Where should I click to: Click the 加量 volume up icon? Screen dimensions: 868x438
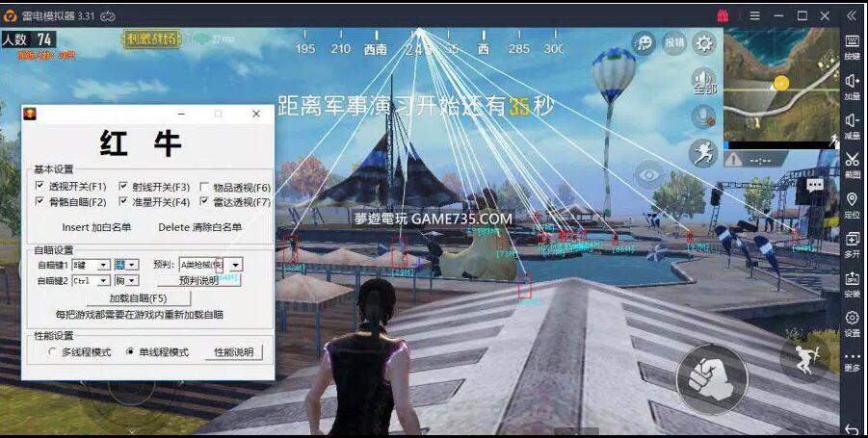point(852,87)
